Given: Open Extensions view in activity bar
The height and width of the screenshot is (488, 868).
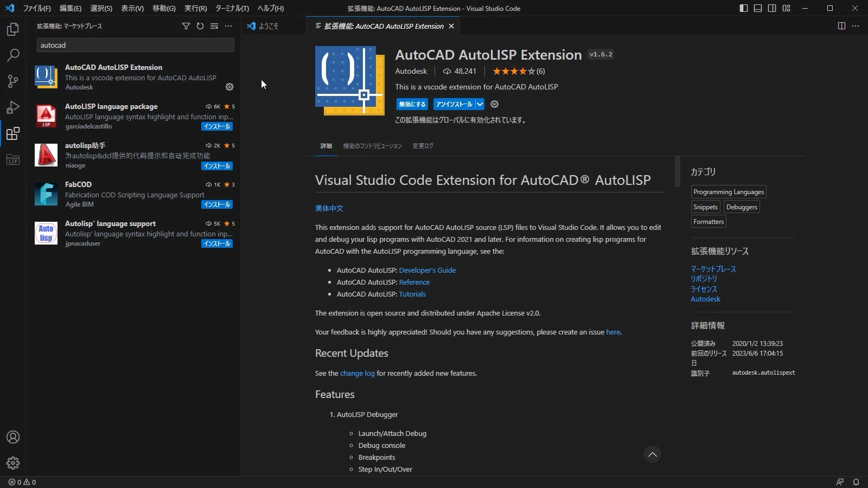Looking at the screenshot, I should pyautogui.click(x=13, y=133).
